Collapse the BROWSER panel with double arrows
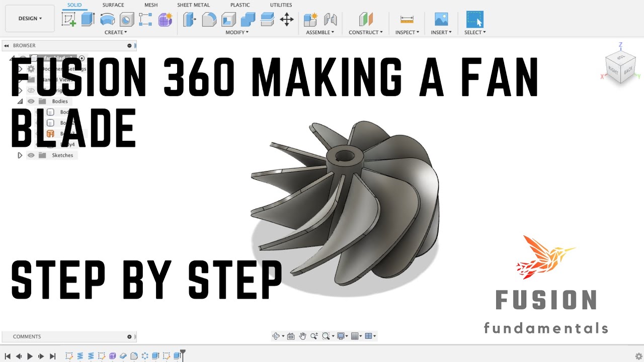The width and height of the screenshot is (644, 362). click(x=7, y=46)
